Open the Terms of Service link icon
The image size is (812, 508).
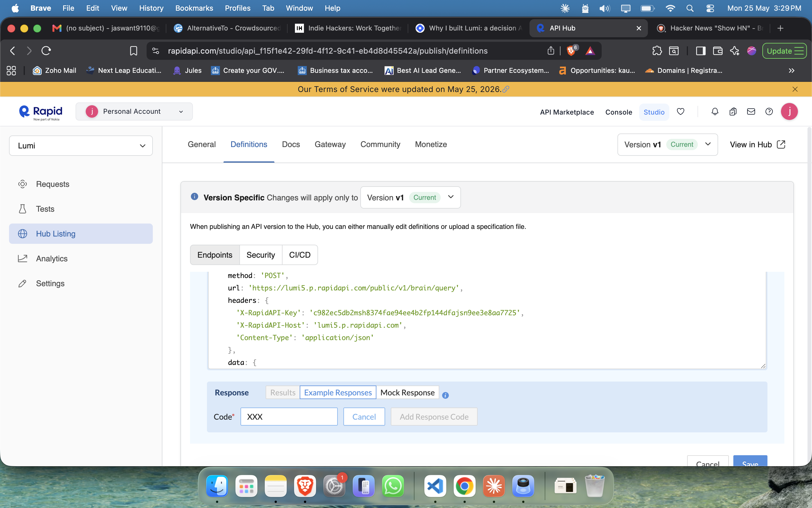506,89
